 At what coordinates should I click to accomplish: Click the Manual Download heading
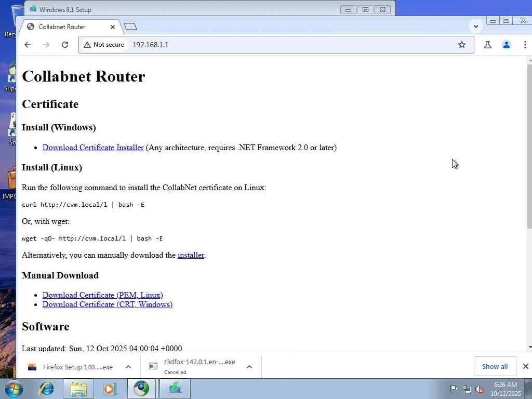(60, 275)
